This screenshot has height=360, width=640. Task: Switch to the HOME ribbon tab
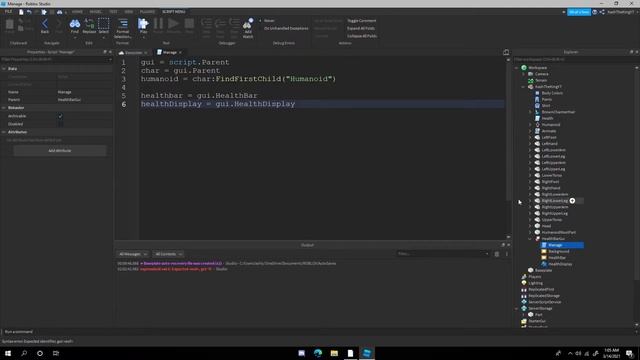pyautogui.click(x=77, y=12)
